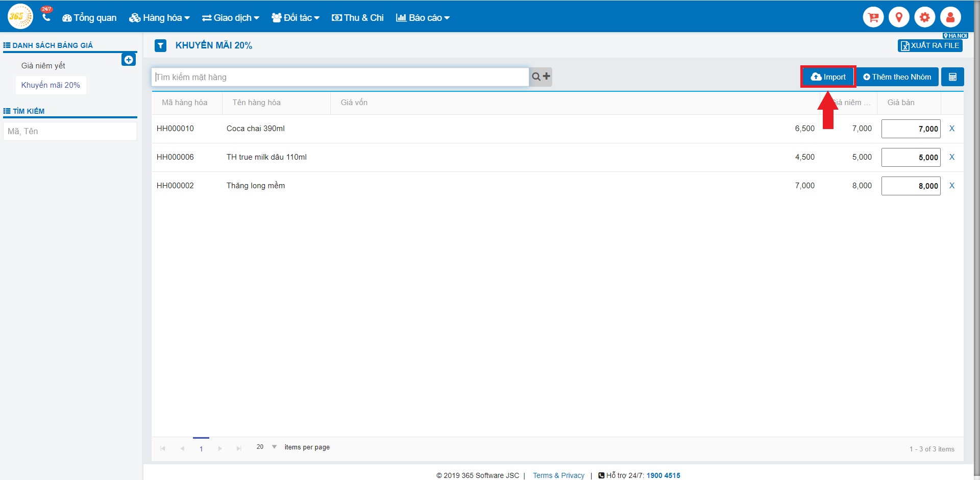Click the filter icon beside Khuyến mãi 20%
980x480 pixels.
coord(161,46)
